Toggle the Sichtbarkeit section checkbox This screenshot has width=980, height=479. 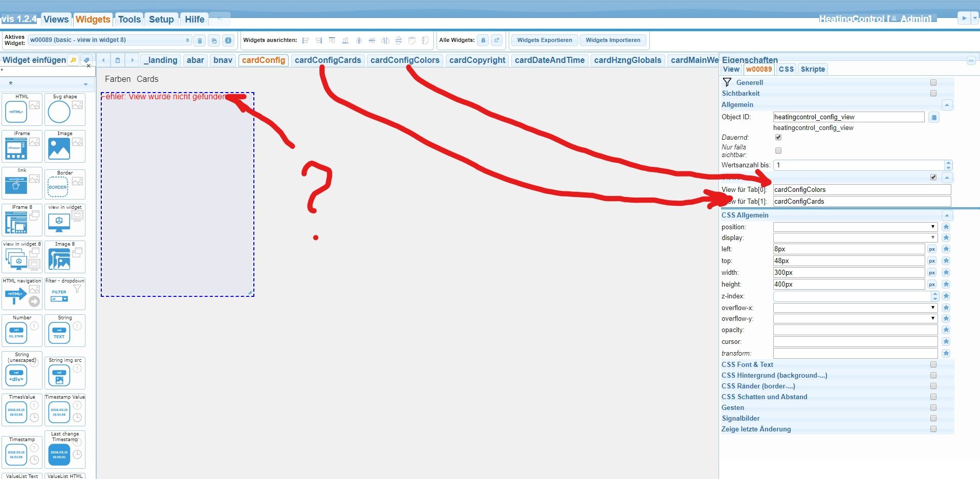coord(933,93)
